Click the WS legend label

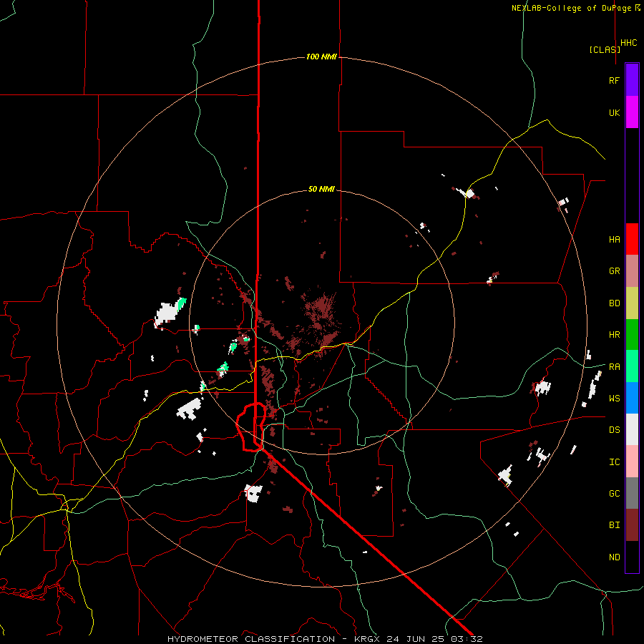pos(614,399)
